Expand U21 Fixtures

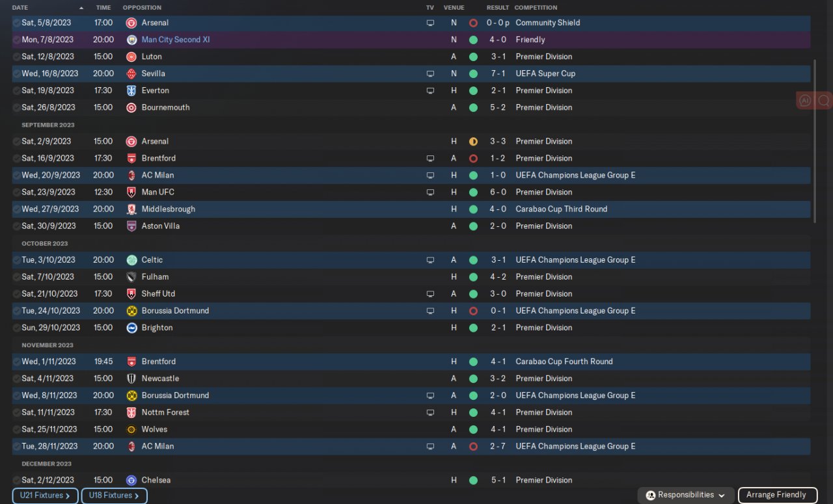coord(45,496)
